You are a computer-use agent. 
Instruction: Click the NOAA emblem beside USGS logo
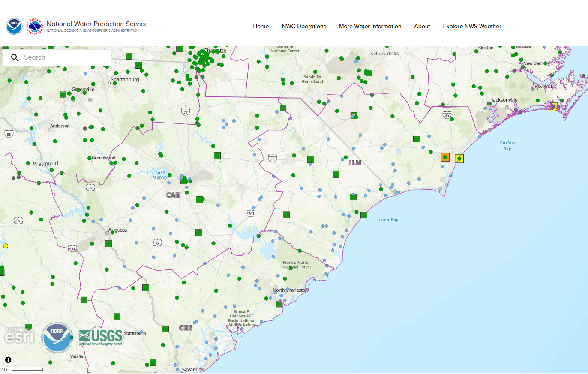(x=58, y=338)
